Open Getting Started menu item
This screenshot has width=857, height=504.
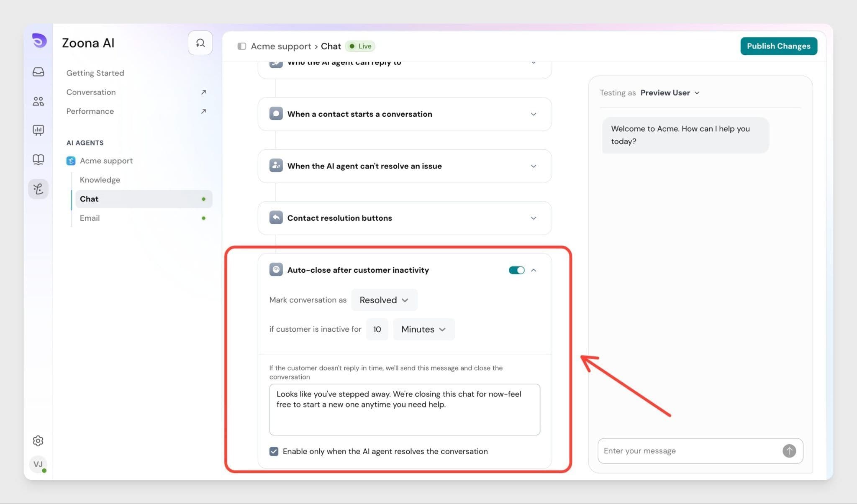(x=95, y=73)
